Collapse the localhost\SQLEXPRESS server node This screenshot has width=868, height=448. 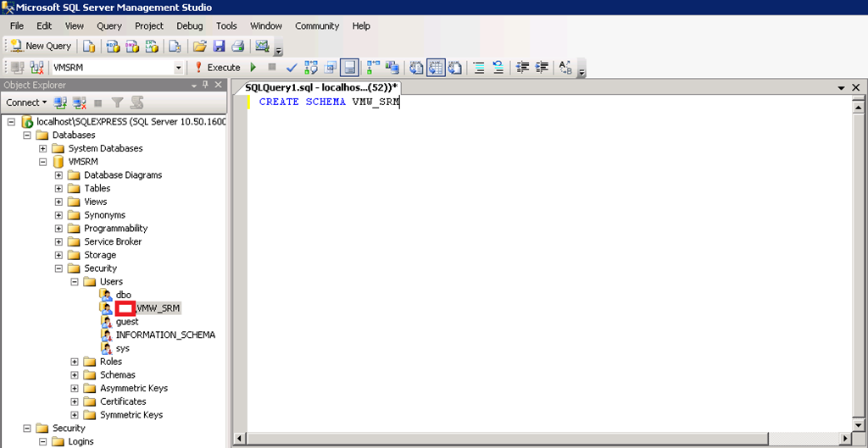tap(11, 122)
